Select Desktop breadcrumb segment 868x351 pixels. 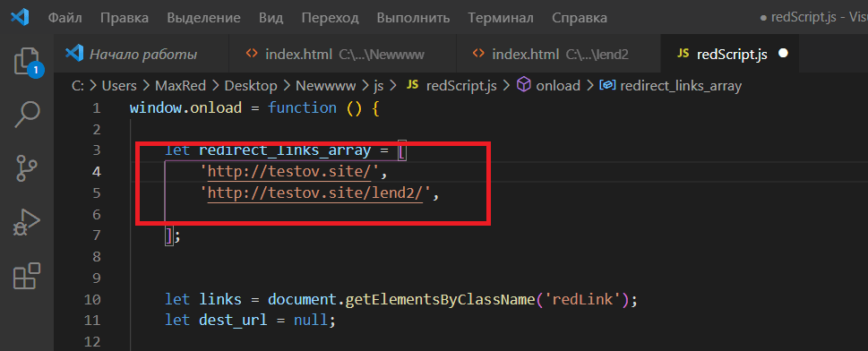(x=251, y=86)
